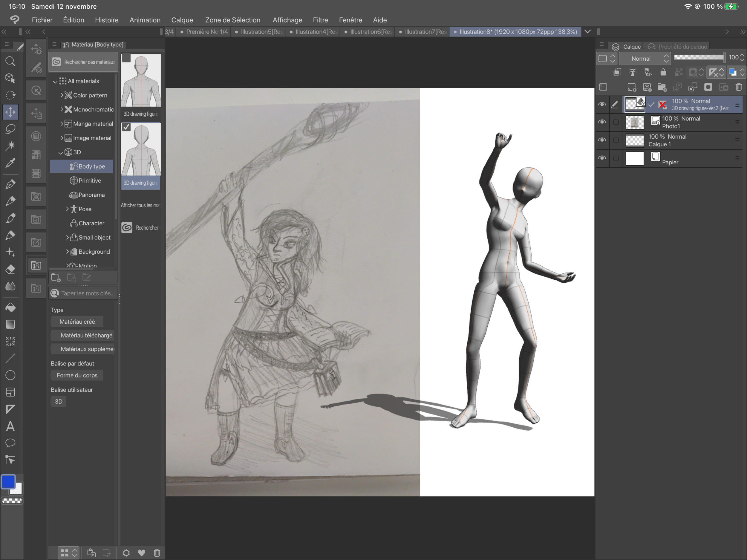The image size is (747, 560).
Task: Click the delete layer trash icon
Action: [x=739, y=87]
